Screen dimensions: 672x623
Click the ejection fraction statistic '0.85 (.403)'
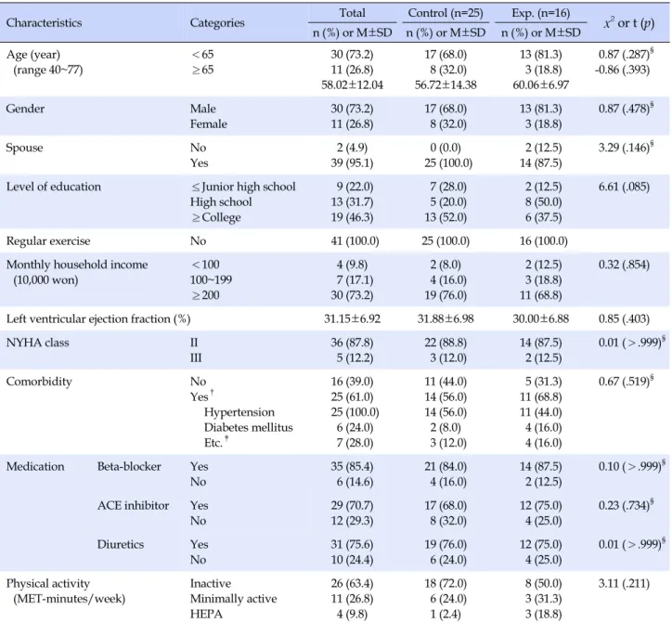coord(624,319)
